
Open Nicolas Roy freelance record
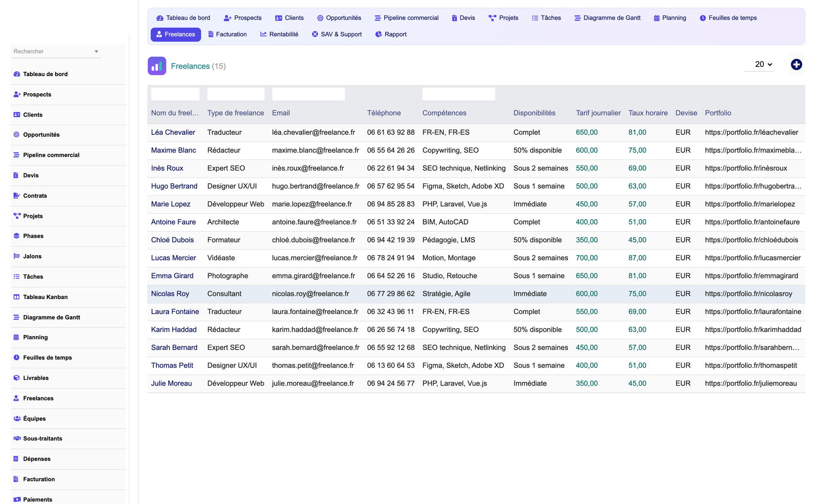tap(170, 294)
